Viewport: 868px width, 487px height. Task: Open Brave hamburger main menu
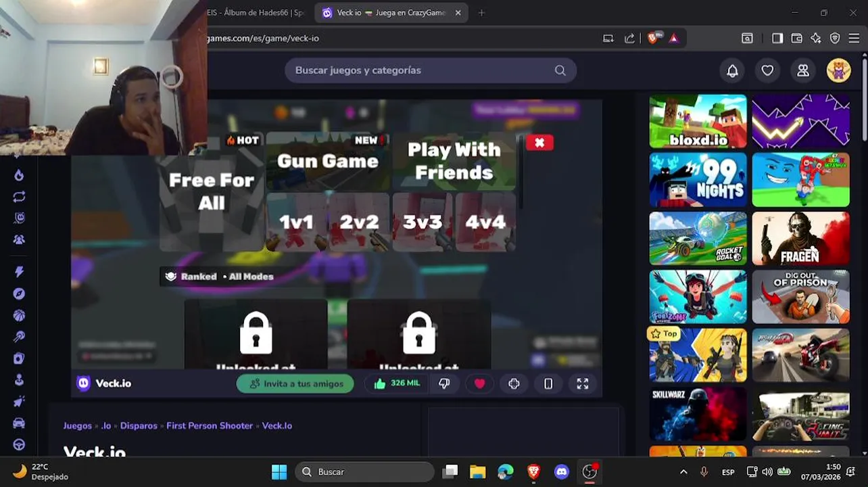854,39
